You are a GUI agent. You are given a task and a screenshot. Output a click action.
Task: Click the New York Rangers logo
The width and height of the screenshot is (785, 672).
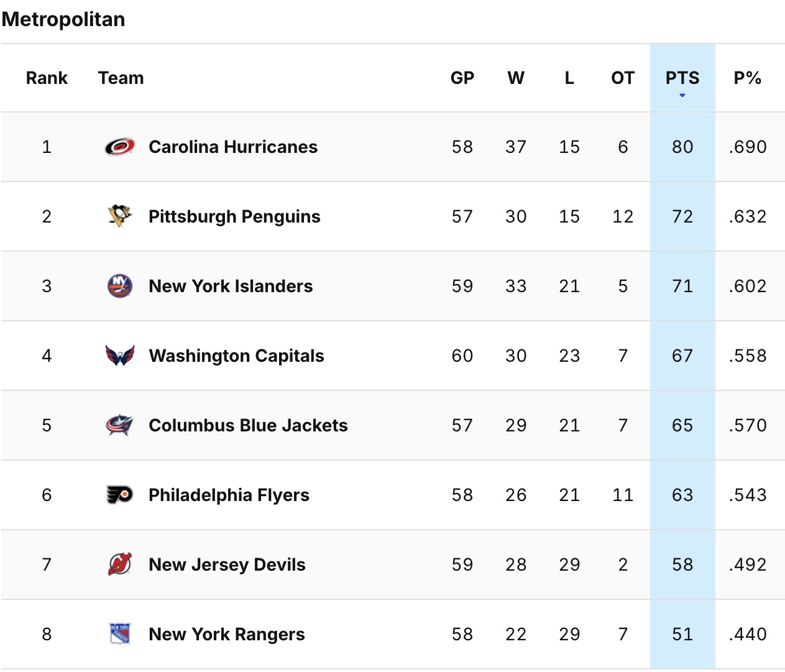120,634
